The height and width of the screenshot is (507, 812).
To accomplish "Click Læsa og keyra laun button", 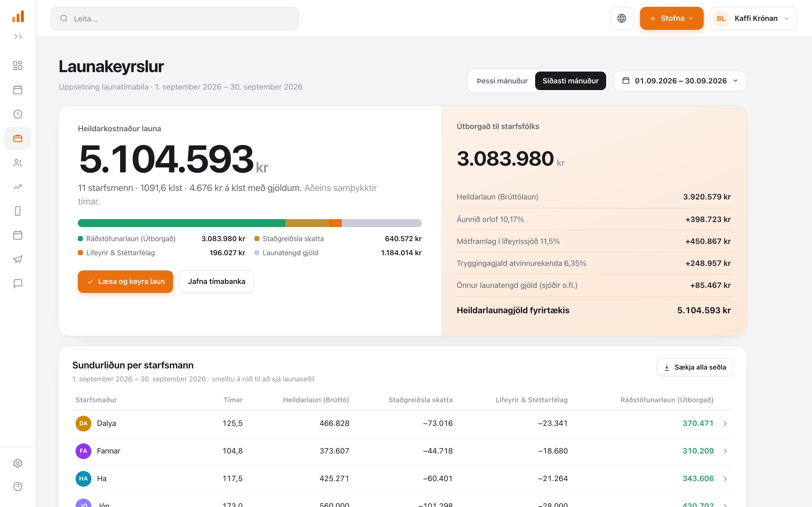I will click(x=125, y=282).
